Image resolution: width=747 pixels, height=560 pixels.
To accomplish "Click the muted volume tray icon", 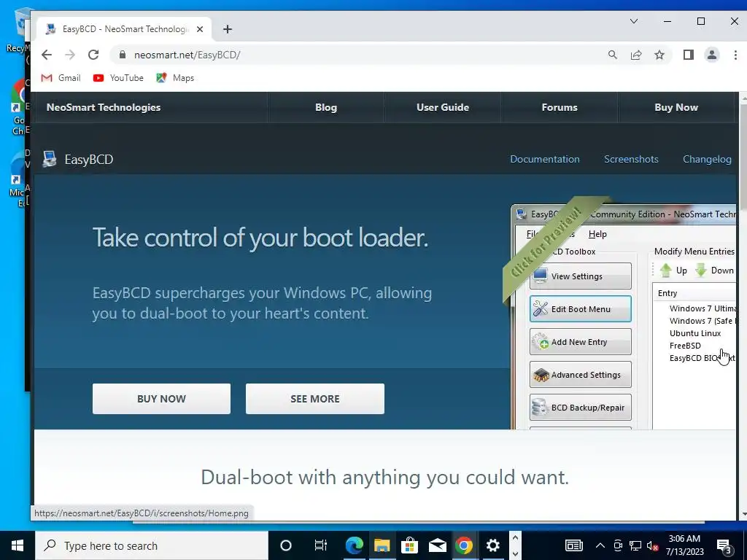I will [652, 545].
